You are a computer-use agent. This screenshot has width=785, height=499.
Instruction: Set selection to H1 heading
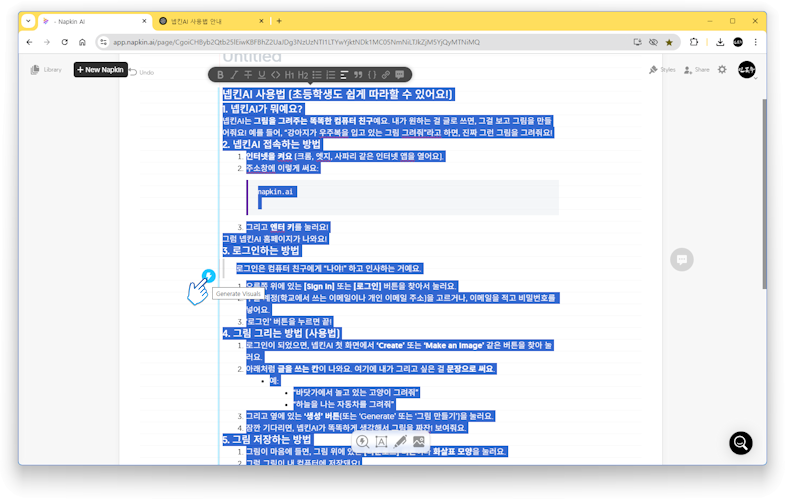tap(289, 75)
